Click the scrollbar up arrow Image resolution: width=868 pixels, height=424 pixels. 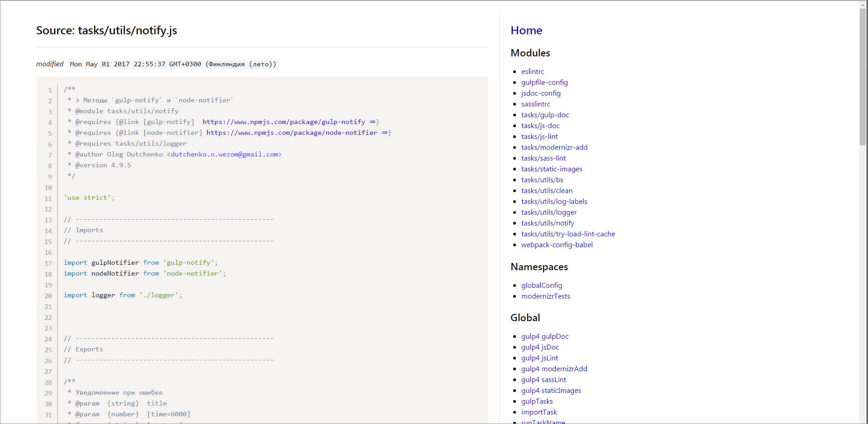pos(863,4)
